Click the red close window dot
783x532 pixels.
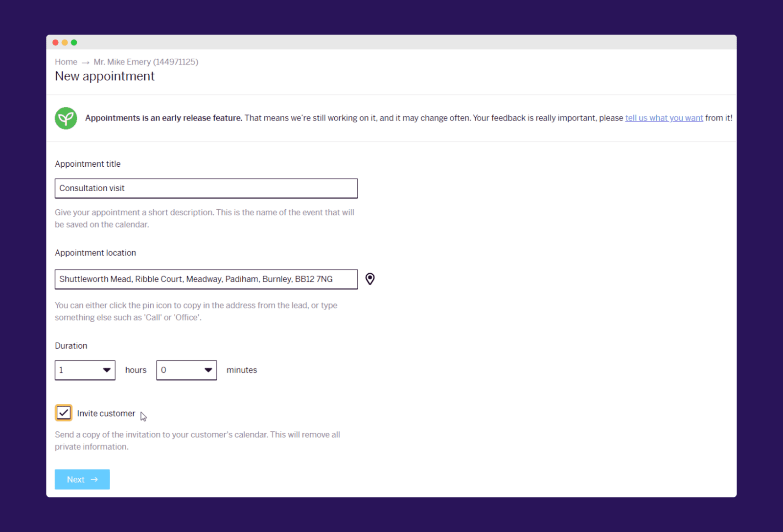tap(55, 43)
